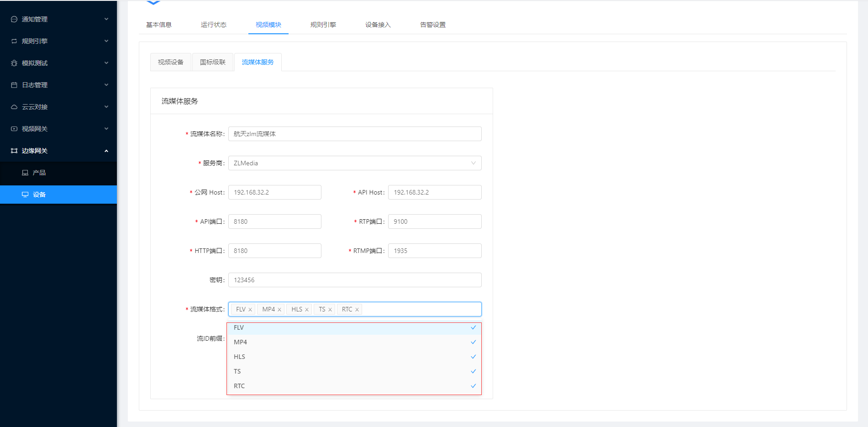The width and height of the screenshot is (868, 427).
Task: Open the 设备接入 tab
Action: click(x=378, y=25)
